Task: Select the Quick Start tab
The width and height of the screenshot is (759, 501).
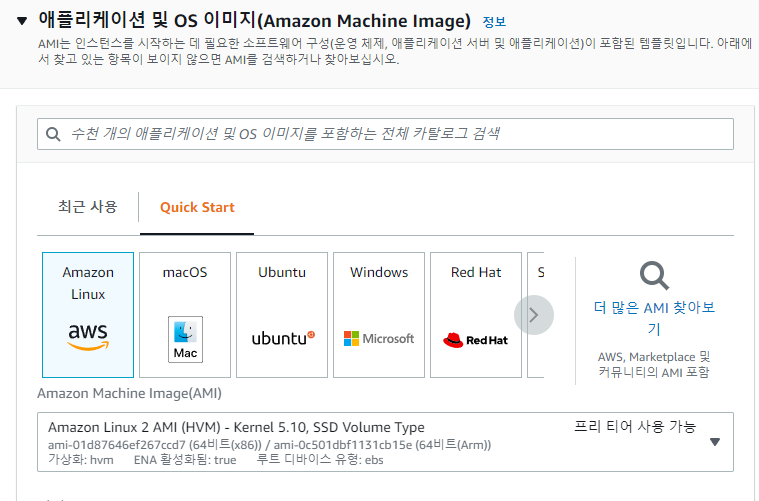Action: 197,207
